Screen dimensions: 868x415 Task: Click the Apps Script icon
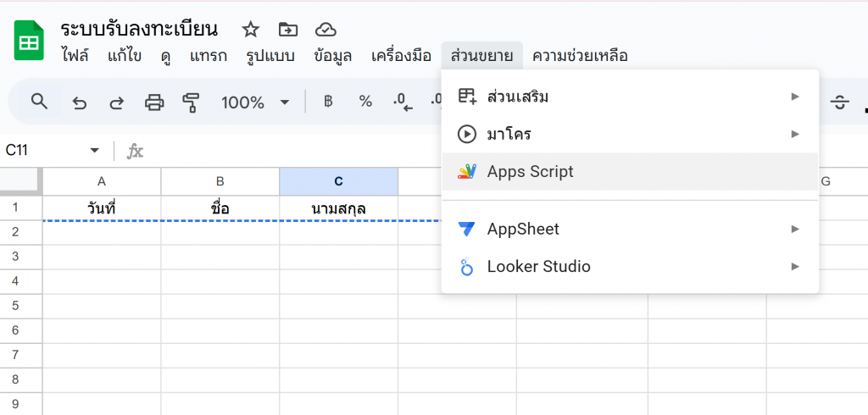click(467, 172)
